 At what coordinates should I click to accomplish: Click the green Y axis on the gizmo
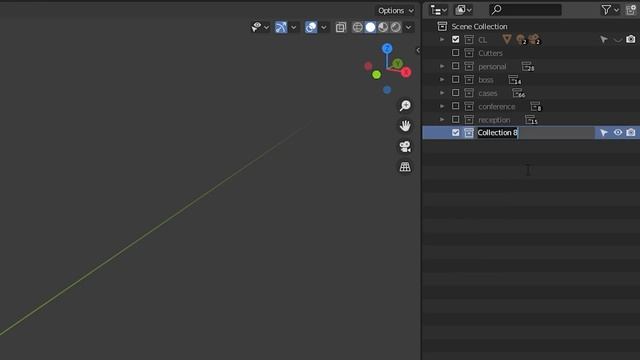point(397,64)
